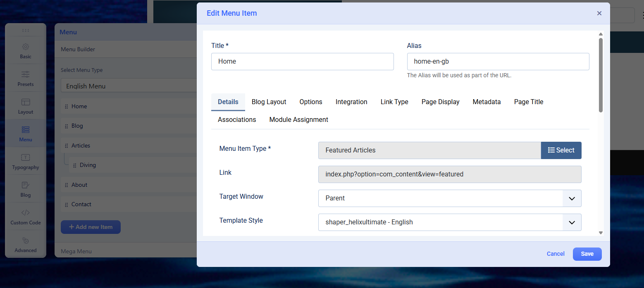This screenshot has width=644, height=288.
Task: Expand the Target Window dropdown
Action: 572,198
